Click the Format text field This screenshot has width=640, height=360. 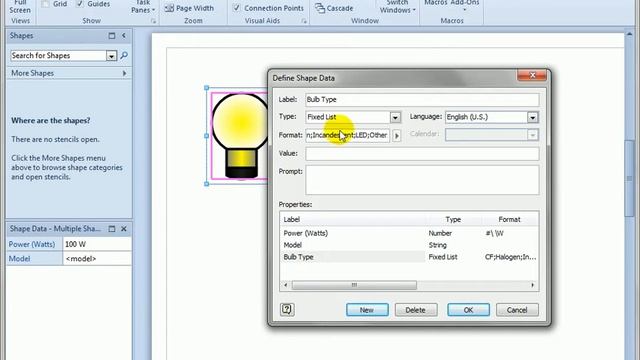(347, 135)
